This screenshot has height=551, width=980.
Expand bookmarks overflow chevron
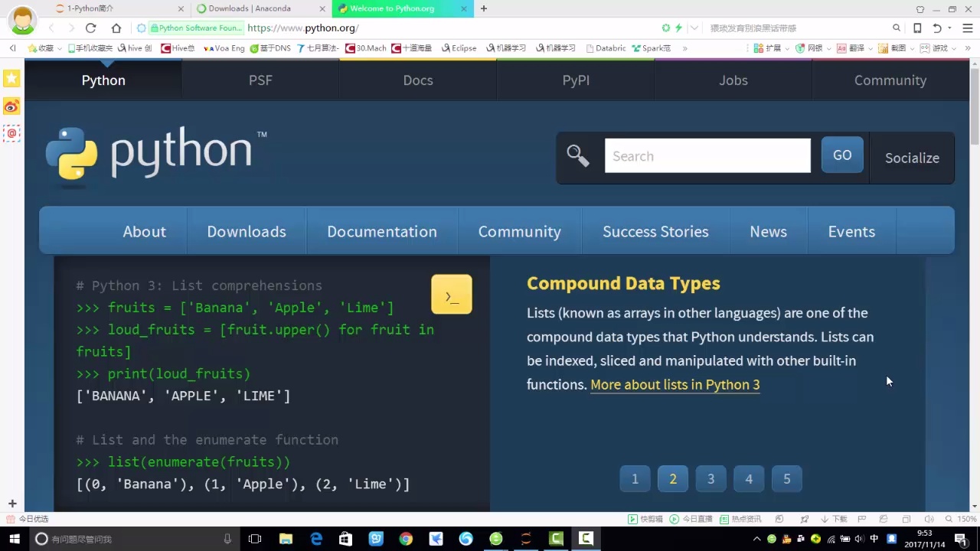684,47
